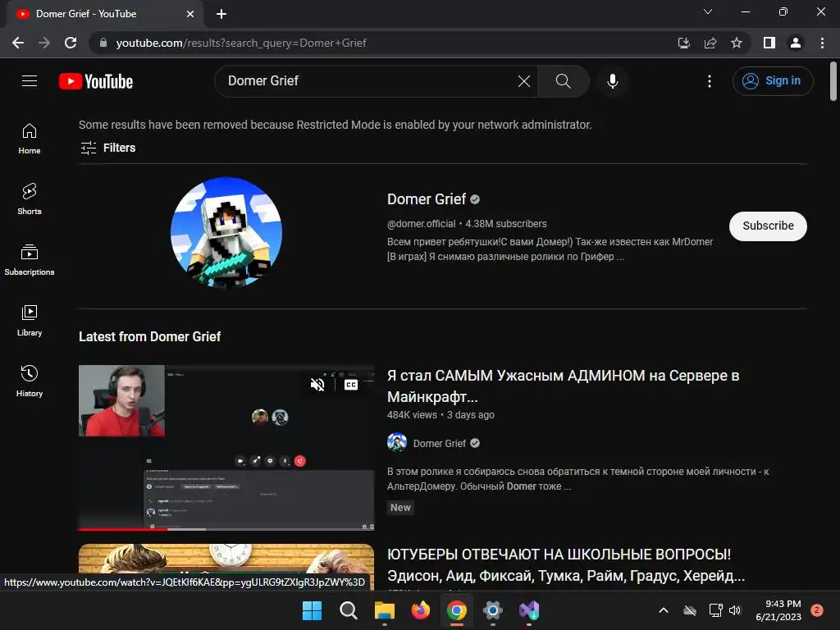Open Library in the sidebar
Image resolution: width=840 pixels, height=630 pixels.
(x=30, y=321)
